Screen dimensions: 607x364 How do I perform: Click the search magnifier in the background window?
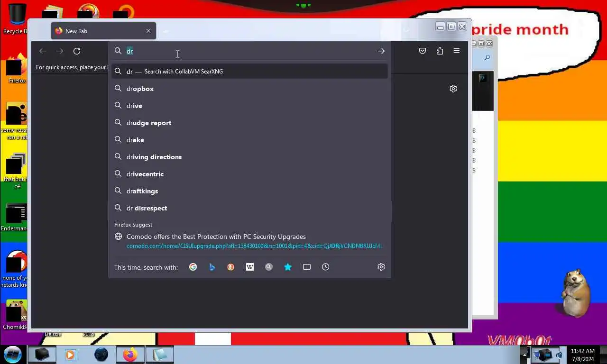click(487, 58)
